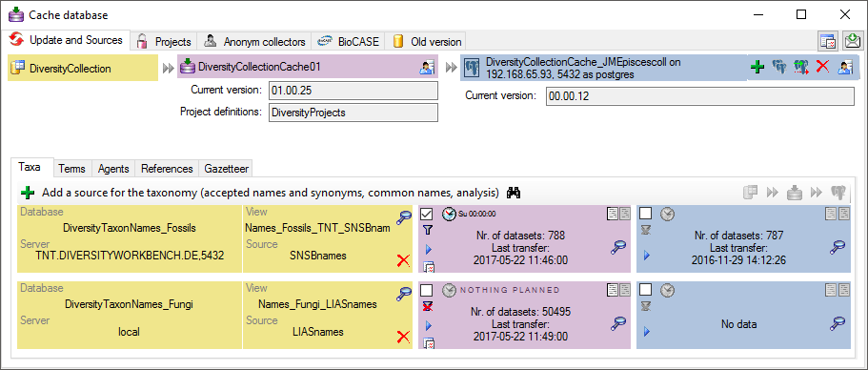View the 787 datasets with the magnifier

click(838, 247)
